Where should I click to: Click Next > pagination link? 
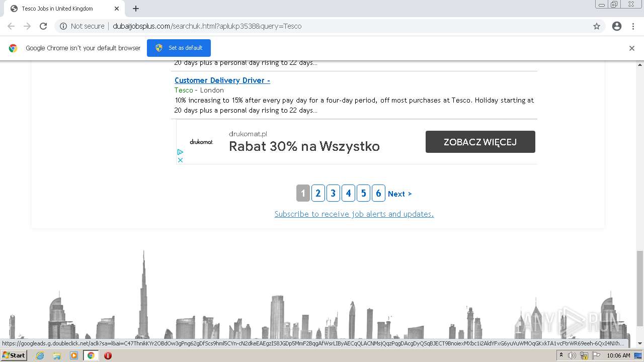pyautogui.click(x=400, y=194)
